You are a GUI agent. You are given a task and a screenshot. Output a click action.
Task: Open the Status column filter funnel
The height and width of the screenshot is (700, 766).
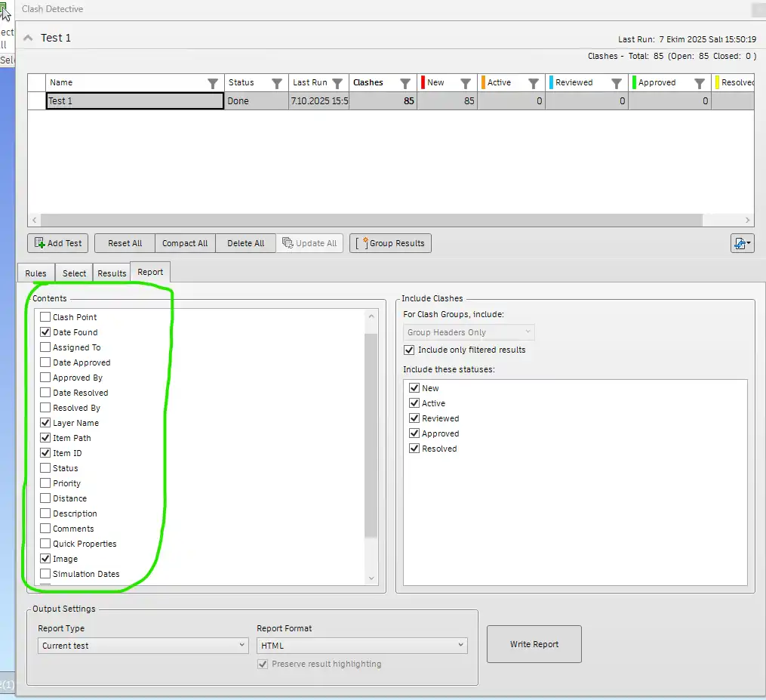point(276,82)
